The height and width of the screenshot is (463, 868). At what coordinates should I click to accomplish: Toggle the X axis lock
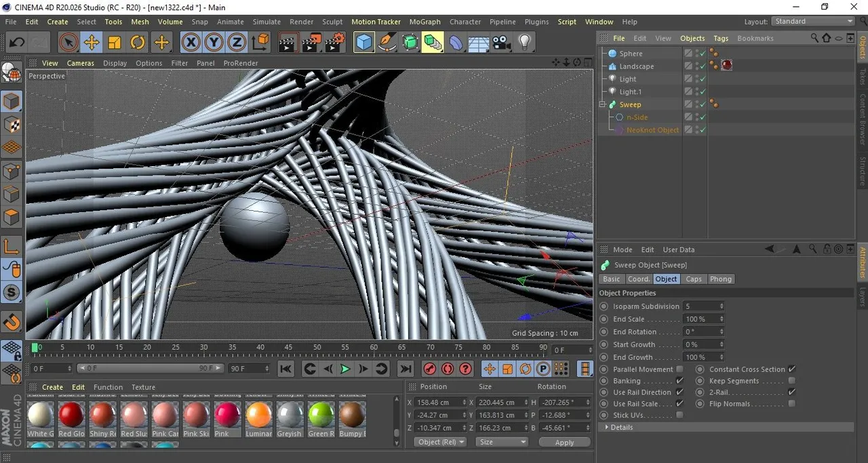tap(191, 43)
